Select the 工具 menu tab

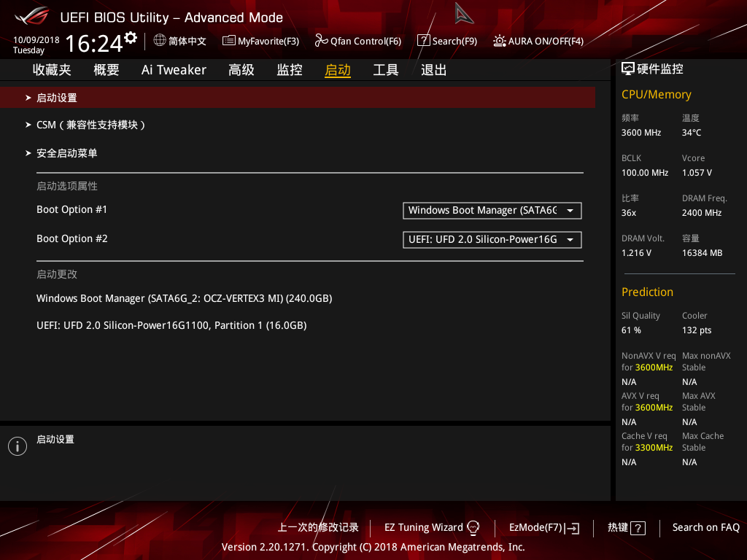(x=385, y=69)
